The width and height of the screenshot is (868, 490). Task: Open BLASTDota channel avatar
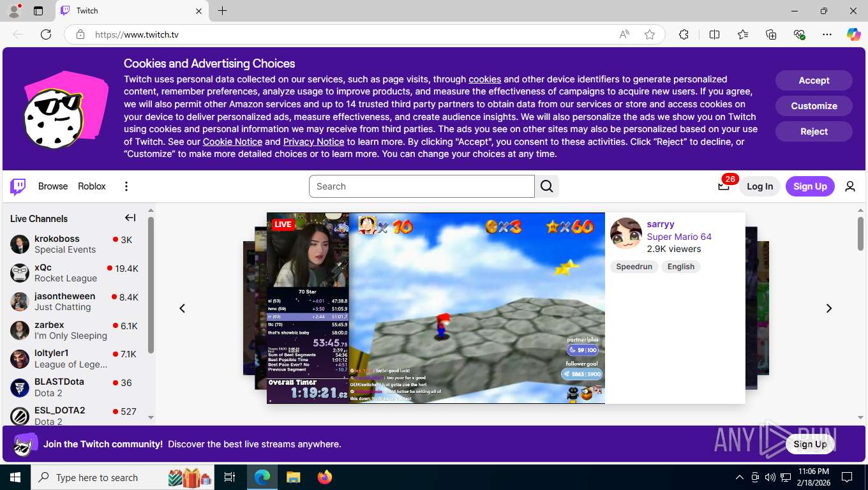point(20,387)
